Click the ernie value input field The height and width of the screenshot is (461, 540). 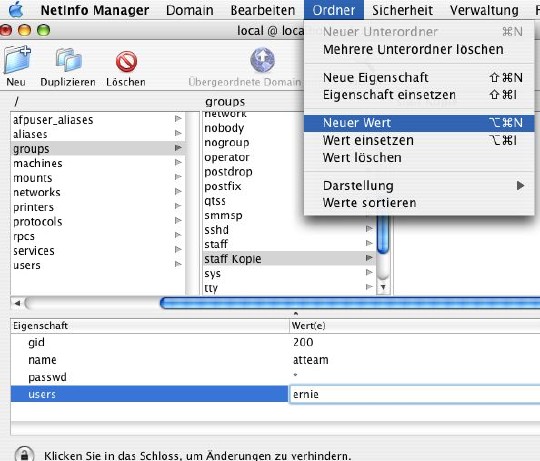pyautogui.click(x=415, y=394)
